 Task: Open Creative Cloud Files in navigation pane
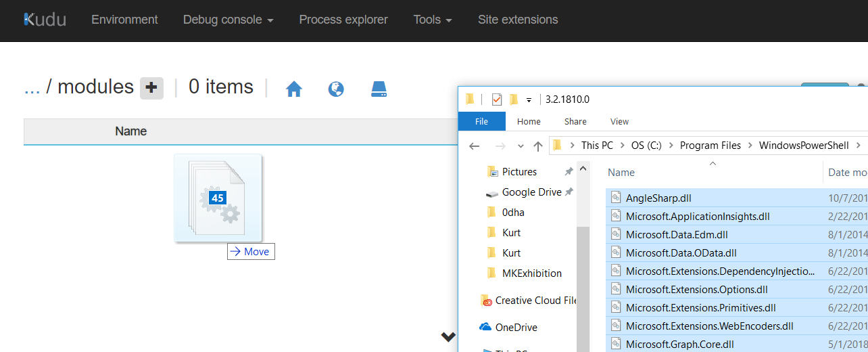[535, 301]
